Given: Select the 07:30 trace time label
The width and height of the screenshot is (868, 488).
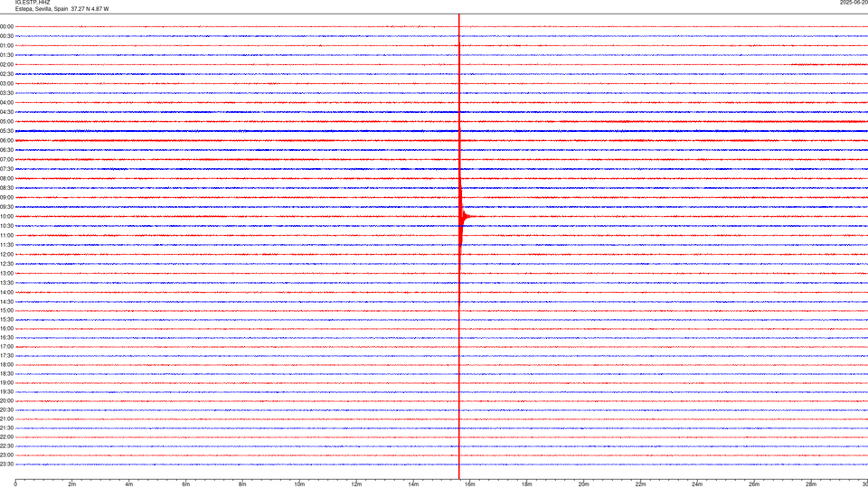Looking at the screenshot, I should point(6,169).
